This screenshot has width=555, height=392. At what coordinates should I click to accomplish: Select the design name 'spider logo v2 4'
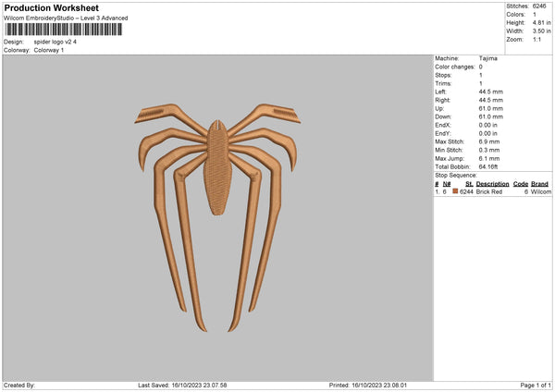pos(55,42)
